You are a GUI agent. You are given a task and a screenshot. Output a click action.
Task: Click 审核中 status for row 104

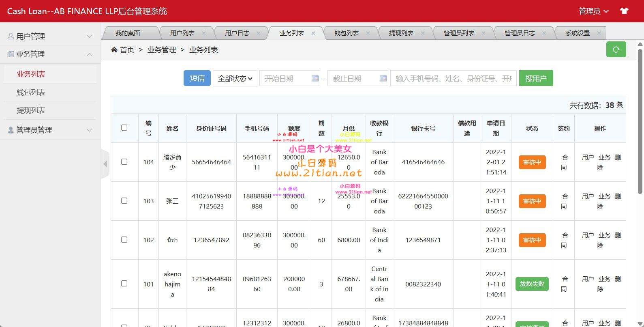pyautogui.click(x=532, y=162)
